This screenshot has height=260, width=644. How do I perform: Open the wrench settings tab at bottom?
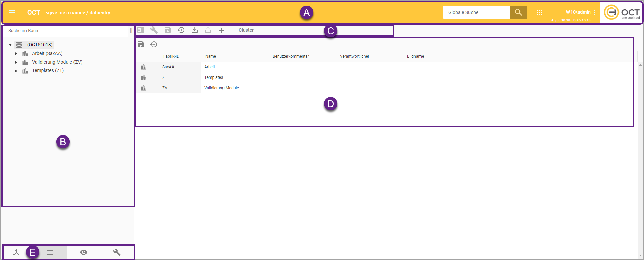coord(117,252)
